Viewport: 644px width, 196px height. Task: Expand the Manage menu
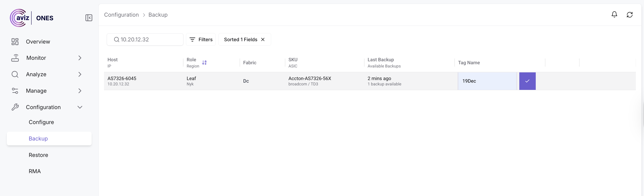pos(80,91)
